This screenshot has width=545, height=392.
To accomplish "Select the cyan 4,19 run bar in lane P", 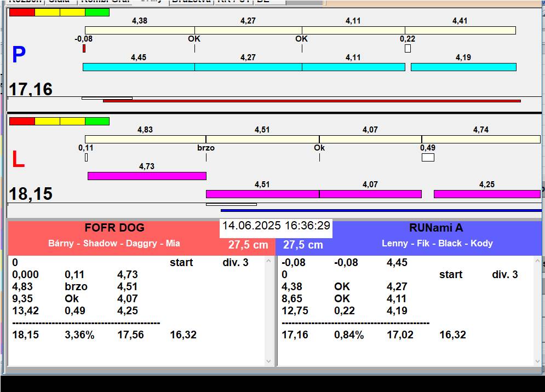I will click(463, 67).
